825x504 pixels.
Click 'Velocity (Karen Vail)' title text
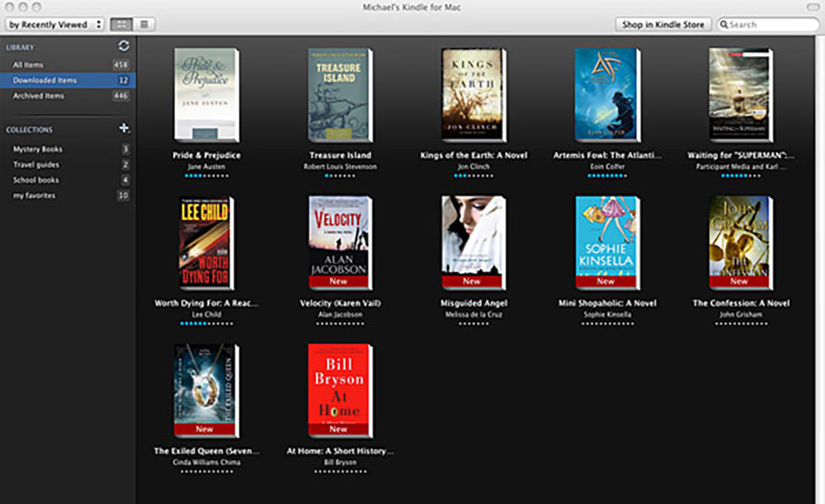[341, 303]
